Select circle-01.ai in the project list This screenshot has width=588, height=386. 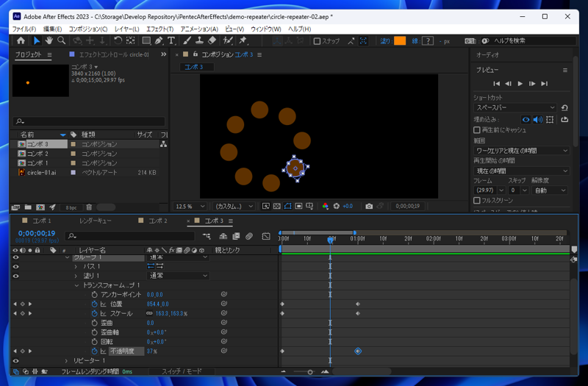(41, 173)
